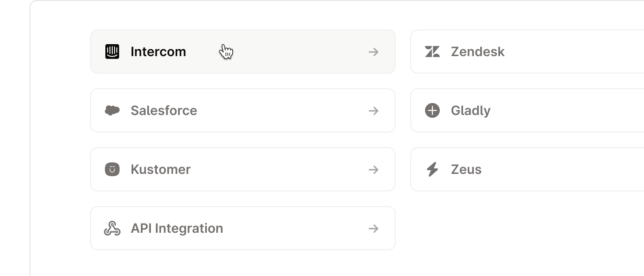Click the Zendesk logo icon

pos(432,52)
